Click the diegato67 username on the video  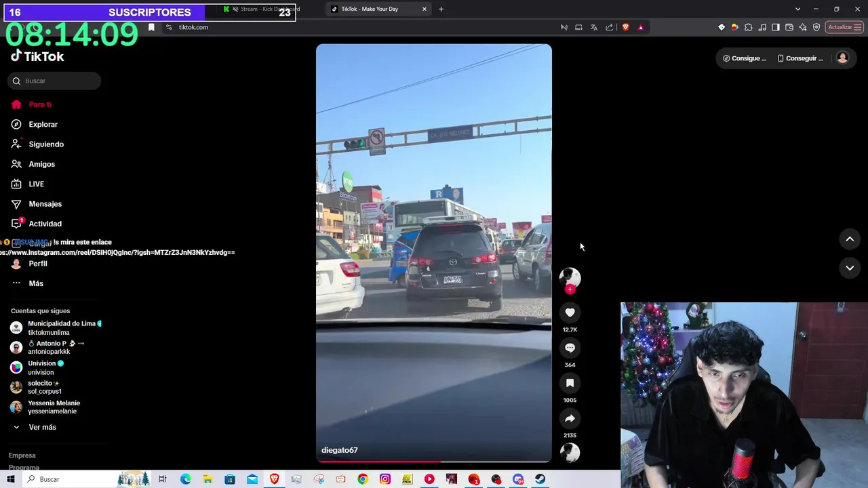[x=339, y=450]
